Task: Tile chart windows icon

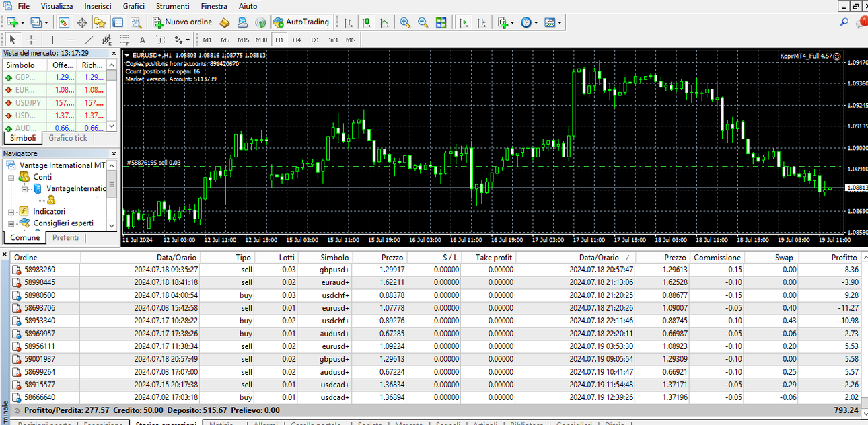Action: pyautogui.click(x=441, y=22)
